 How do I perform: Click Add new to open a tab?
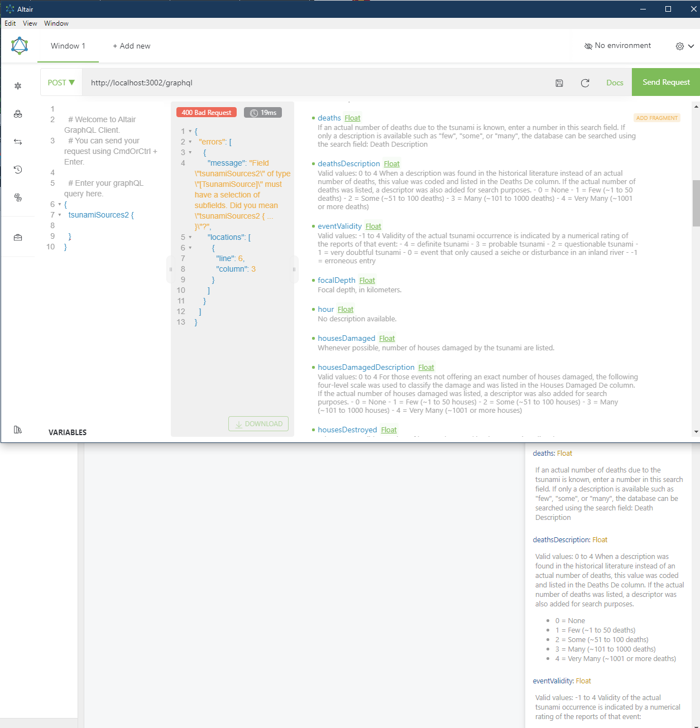[131, 46]
